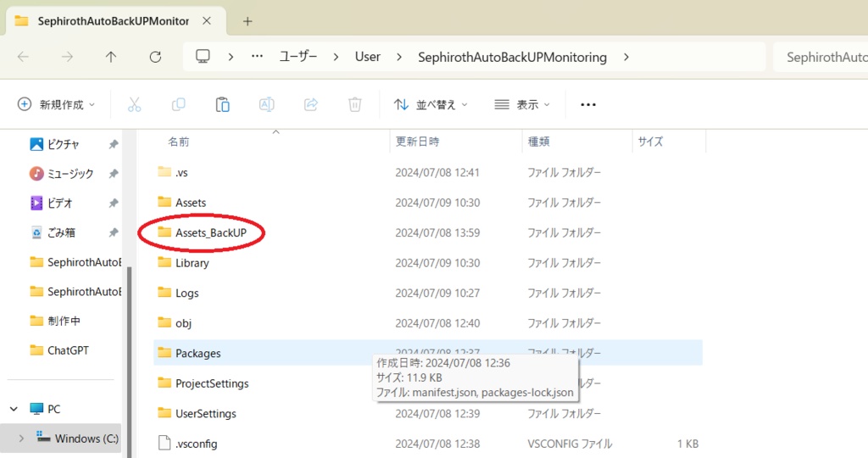Select the Assets_BackUP folder
The height and width of the screenshot is (458, 868).
coord(210,232)
